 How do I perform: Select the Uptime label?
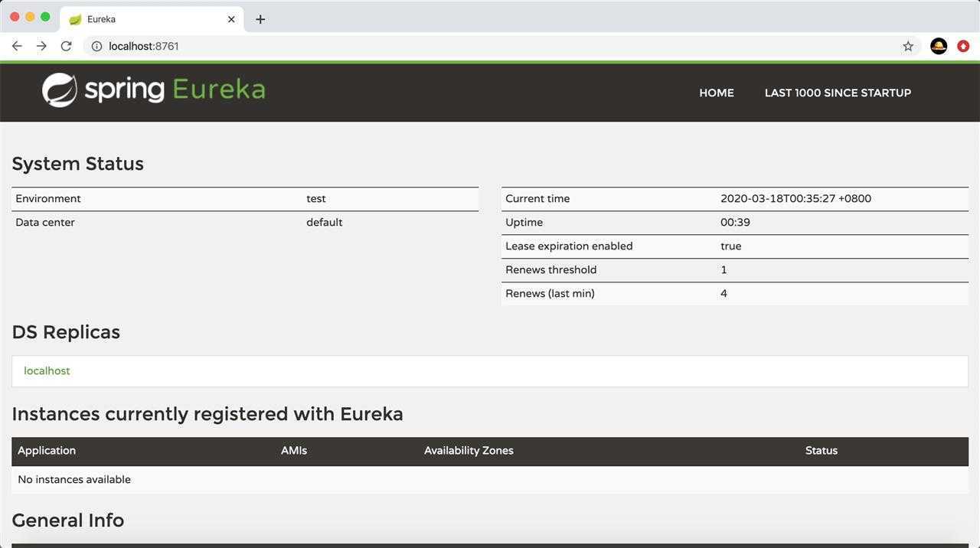(524, 222)
